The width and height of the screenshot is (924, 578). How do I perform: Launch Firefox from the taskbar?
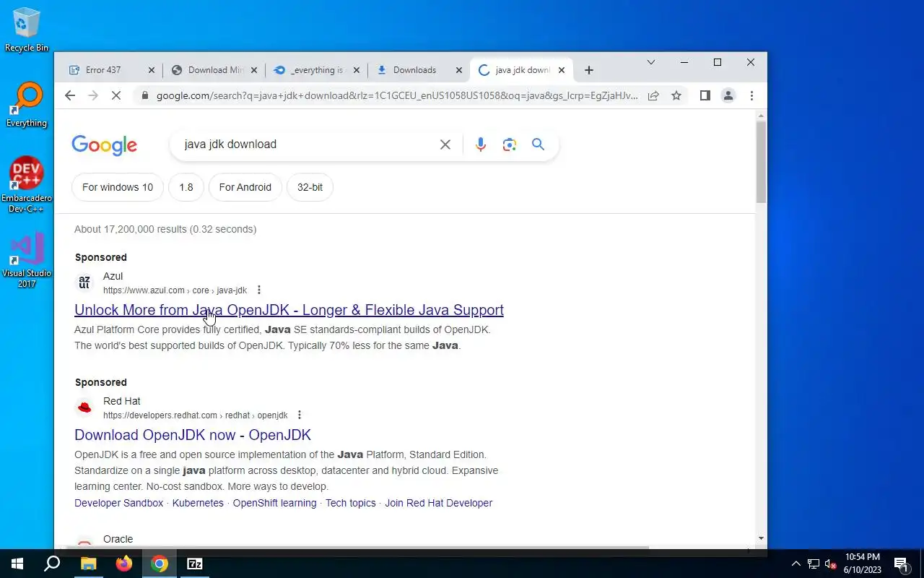[123, 564]
